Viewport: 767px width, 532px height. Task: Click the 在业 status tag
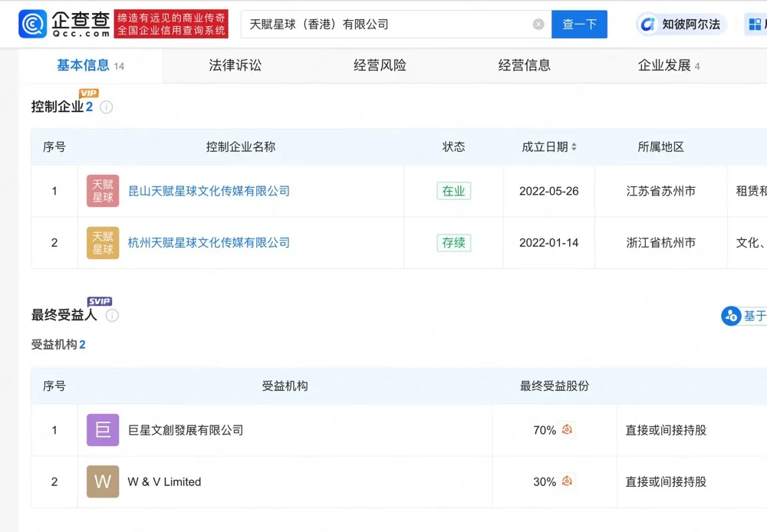(453, 191)
